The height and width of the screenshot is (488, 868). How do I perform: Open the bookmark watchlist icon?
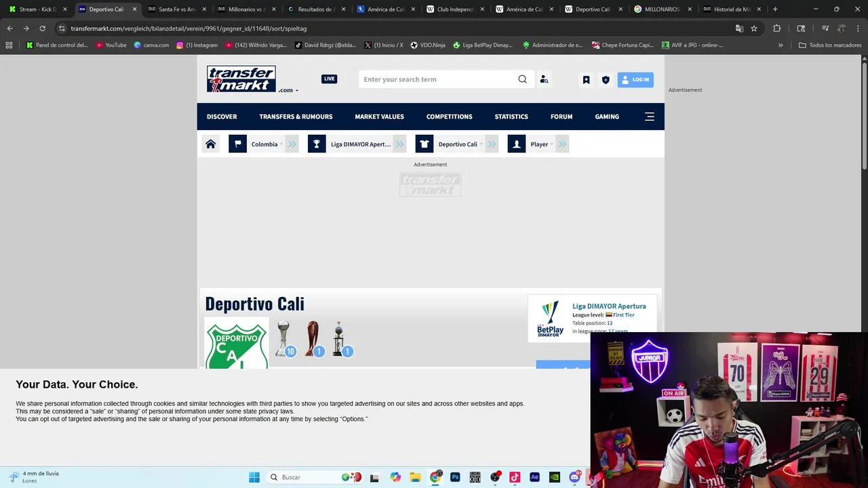pyautogui.click(x=586, y=79)
